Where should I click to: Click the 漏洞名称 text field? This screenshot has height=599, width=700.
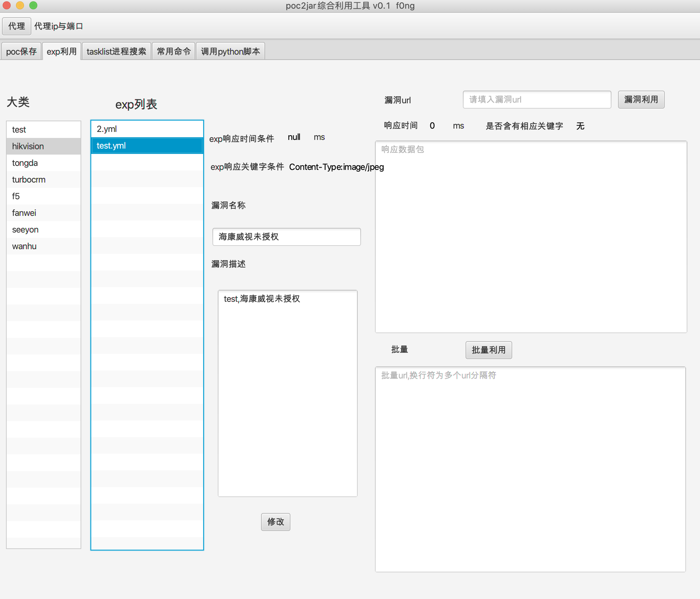(x=286, y=237)
